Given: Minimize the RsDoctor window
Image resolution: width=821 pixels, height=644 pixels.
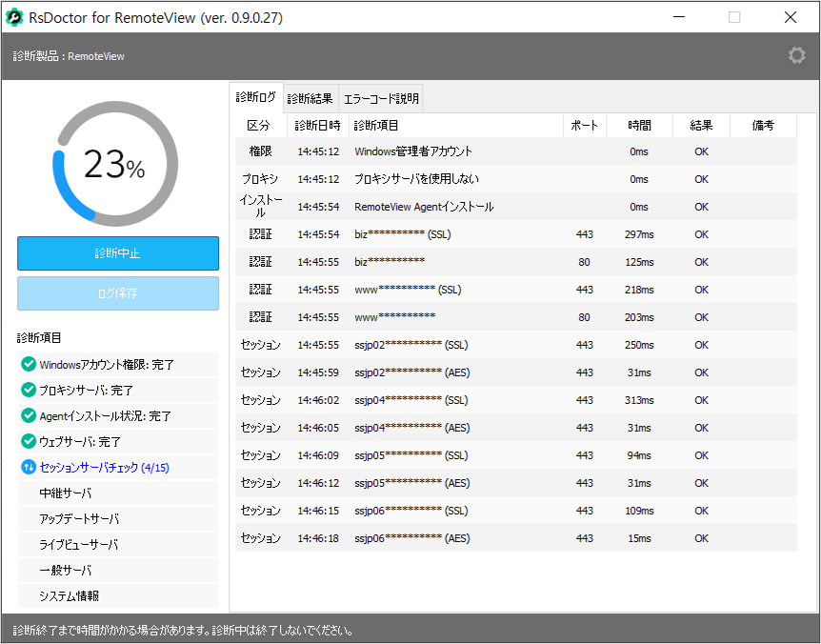Looking at the screenshot, I should pos(679,17).
